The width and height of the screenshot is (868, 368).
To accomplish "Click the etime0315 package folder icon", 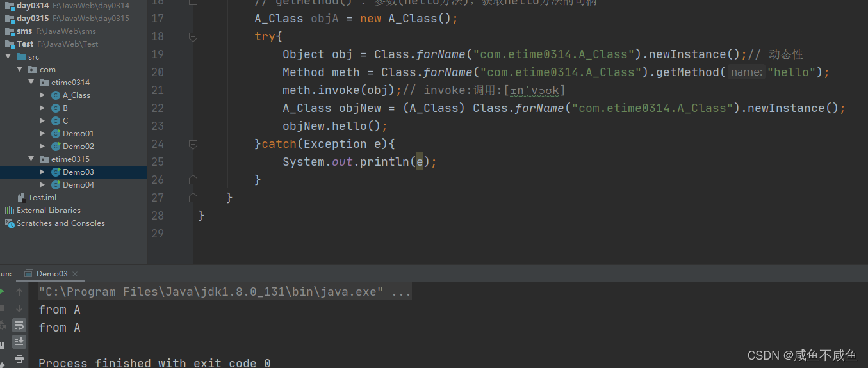I will 44,159.
